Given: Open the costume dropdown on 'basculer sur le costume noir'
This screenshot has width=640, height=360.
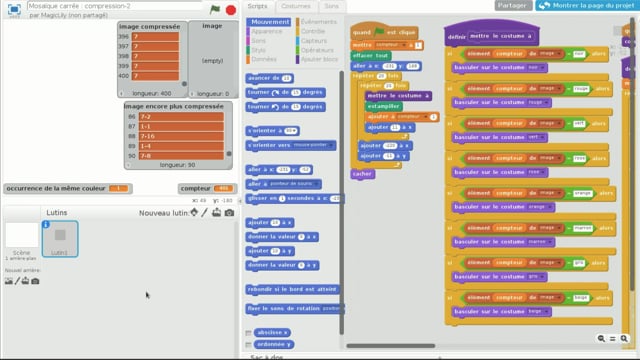Looking at the screenshot, I should 542,68.
